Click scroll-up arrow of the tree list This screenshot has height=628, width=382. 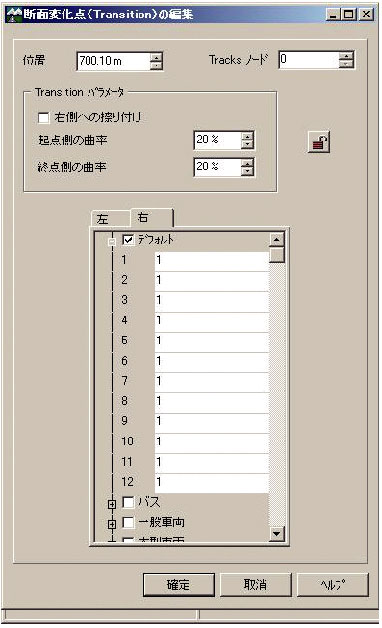[277, 240]
